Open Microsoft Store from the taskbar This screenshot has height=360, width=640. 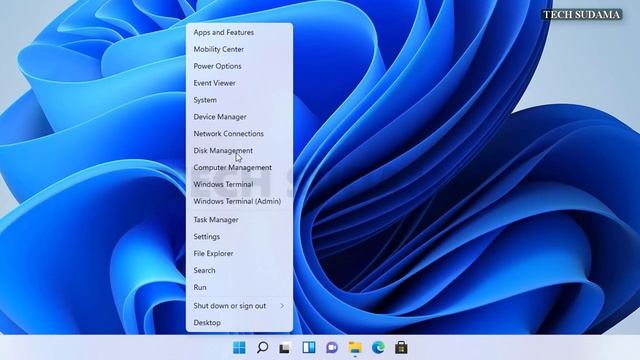(x=401, y=348)
